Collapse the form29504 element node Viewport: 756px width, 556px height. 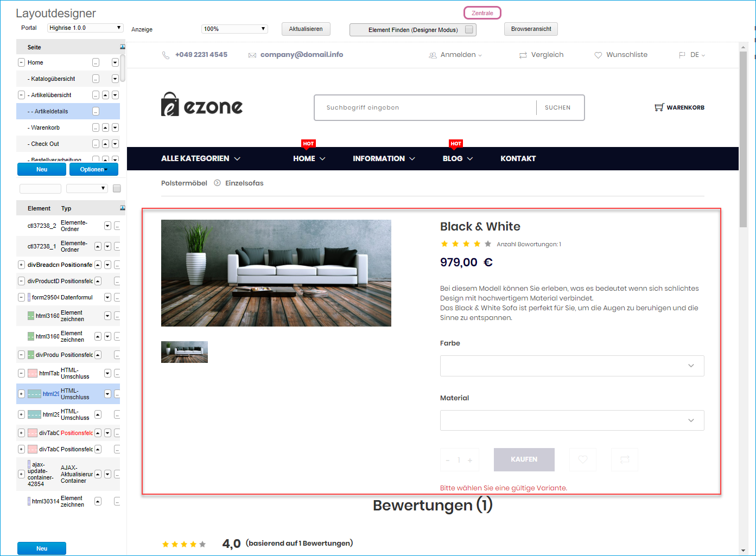tap(21, 297)
